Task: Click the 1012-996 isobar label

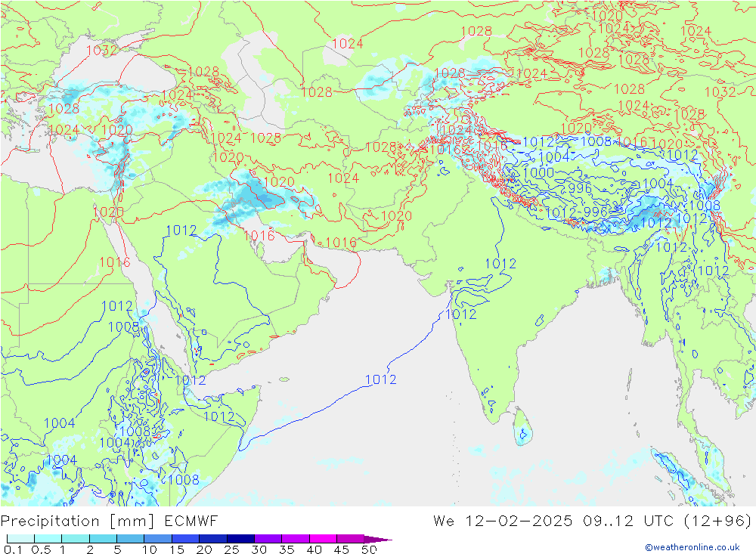Action: [x=577, y=212]
